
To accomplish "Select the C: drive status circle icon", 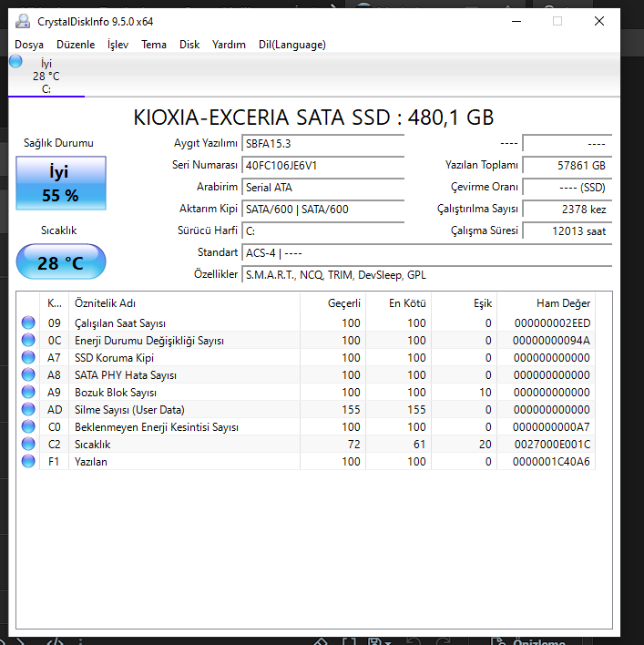I will coord(15,61).
